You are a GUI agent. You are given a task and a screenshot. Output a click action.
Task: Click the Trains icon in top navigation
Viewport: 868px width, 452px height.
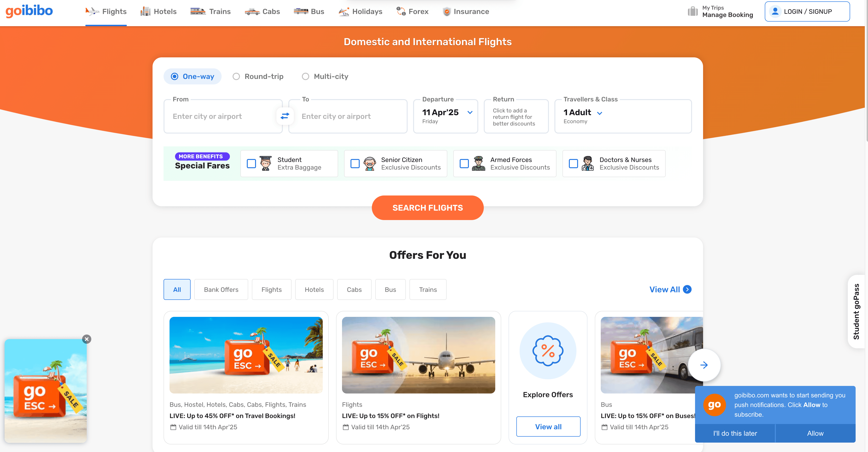pyautogui.click(x=198, y=11)
